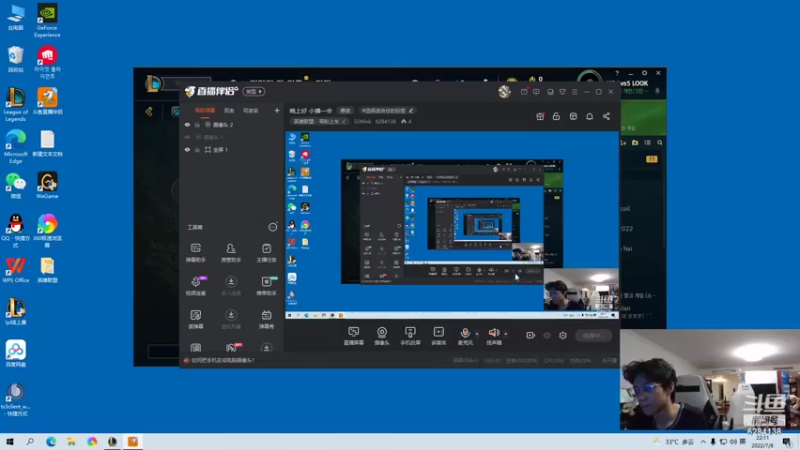Edit the 英雄联盟 category selector
800x450 pixels.
(x=320, y=121)
